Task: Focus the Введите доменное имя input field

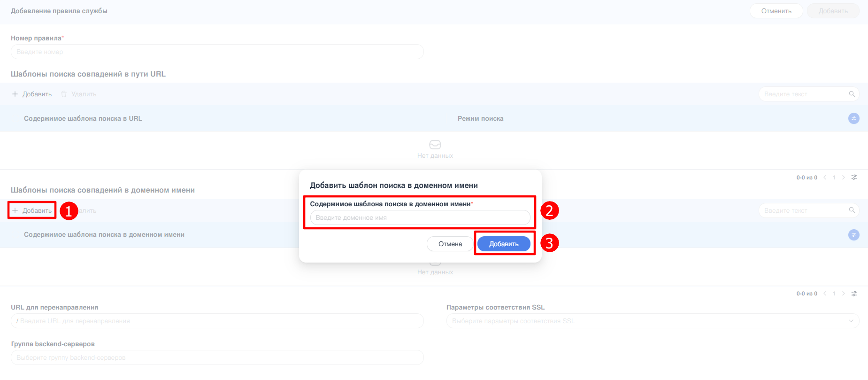Action: pos(420,217)
